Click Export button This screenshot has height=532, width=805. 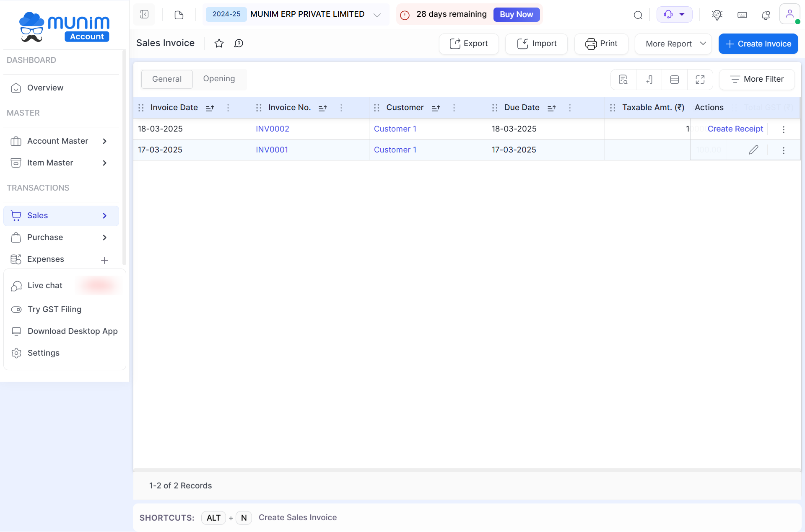pyautogui.click(x=469, y=44)
